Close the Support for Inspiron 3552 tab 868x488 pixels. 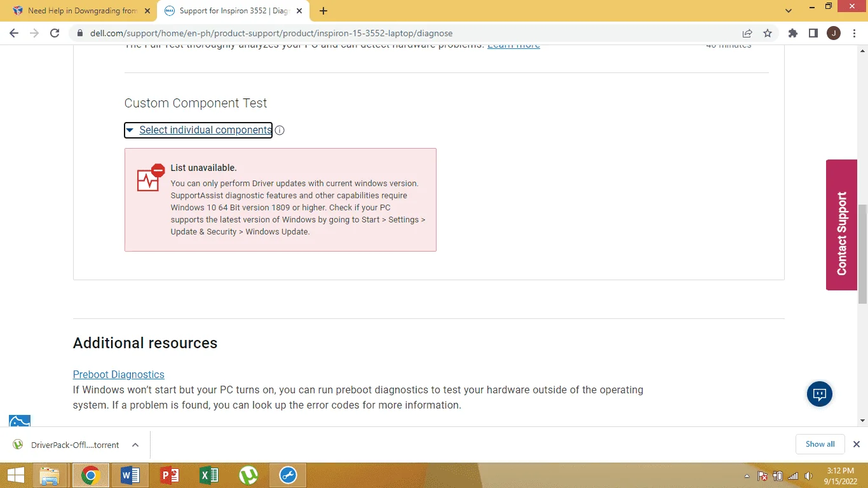coord(301,11)
